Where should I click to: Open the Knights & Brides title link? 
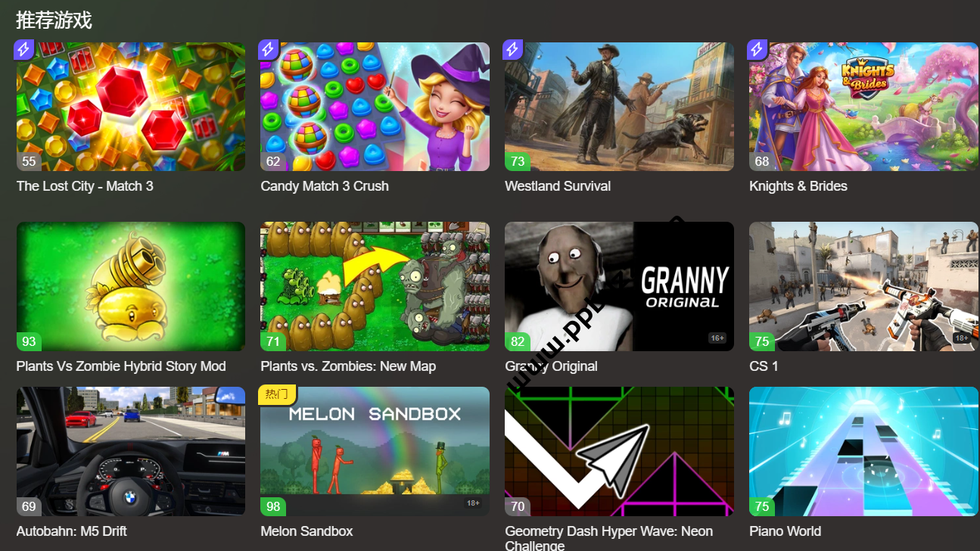point(798,186)
